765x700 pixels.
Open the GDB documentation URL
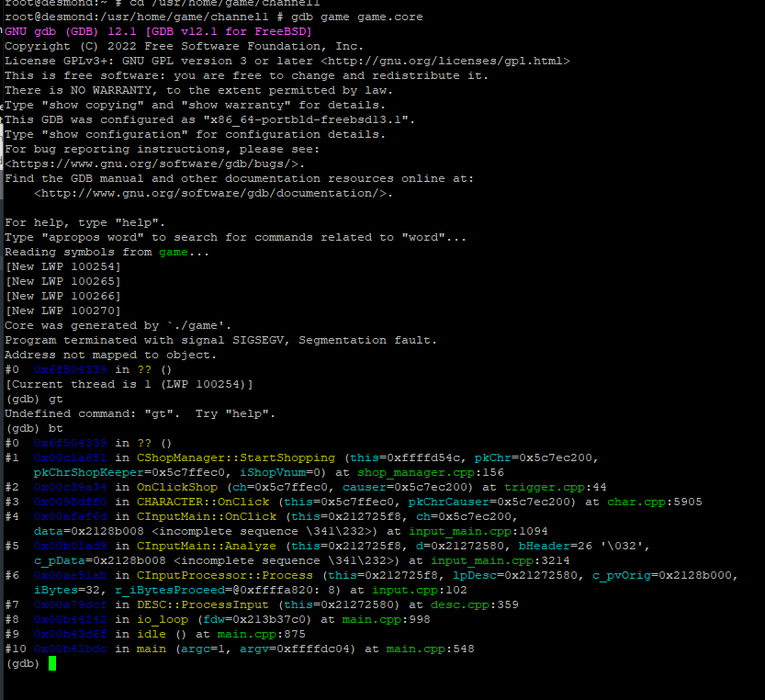point(213,193)
